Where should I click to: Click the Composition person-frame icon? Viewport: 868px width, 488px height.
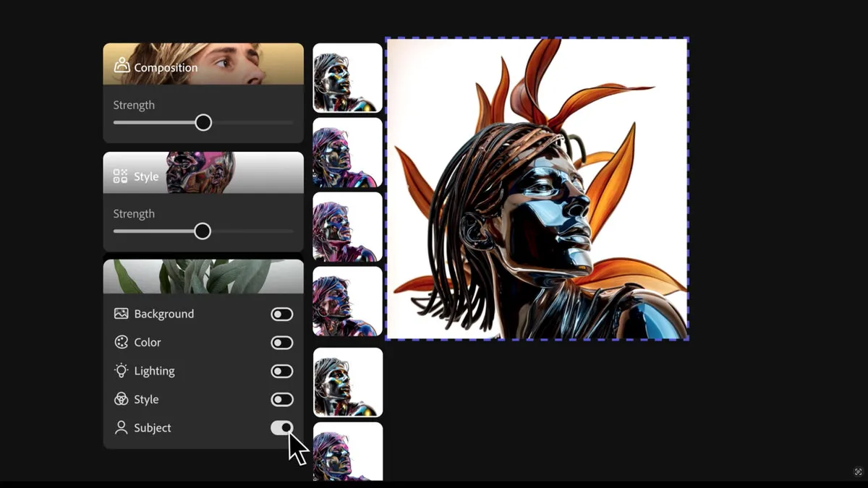122,66
